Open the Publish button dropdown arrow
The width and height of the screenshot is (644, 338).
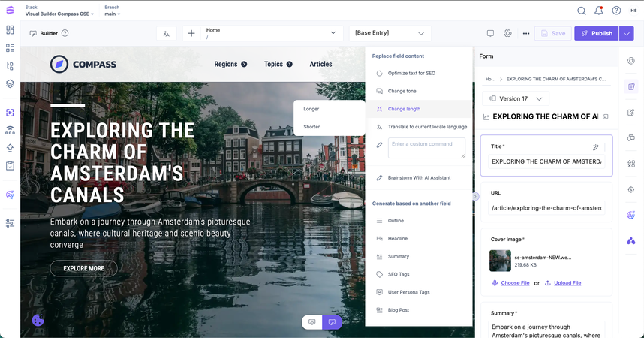click(x=626, y=33)
